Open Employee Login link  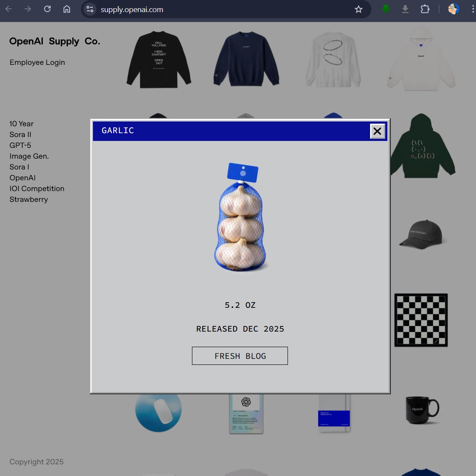tap(37, 62)
